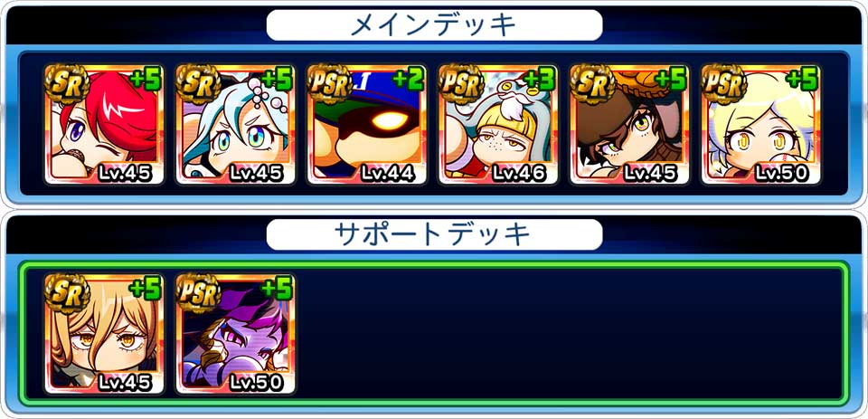868x419 pixels.
Task: Click the SR badge on the red-haired card
Action: click(x=67, y=84)
